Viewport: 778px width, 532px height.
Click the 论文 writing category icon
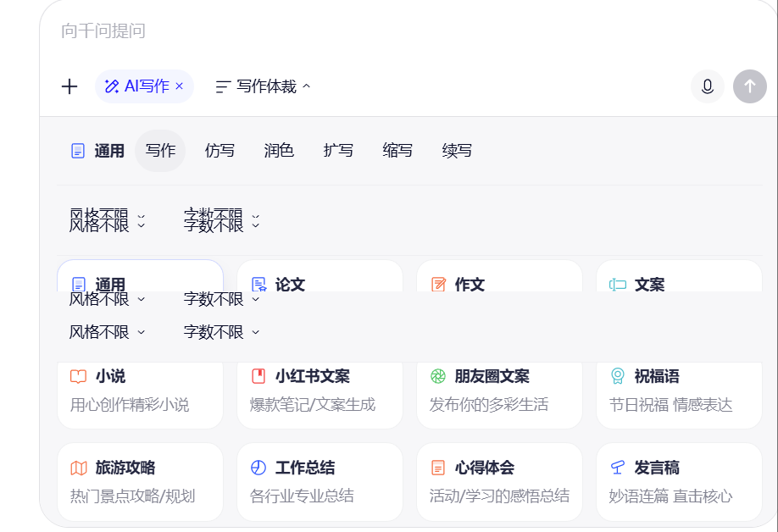pyautogui.click(x=259, y=285)
